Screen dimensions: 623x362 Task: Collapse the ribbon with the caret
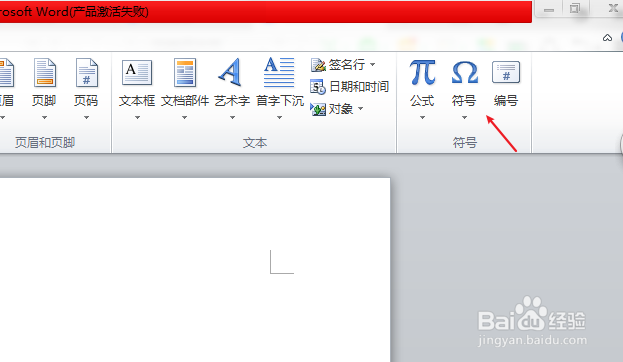click(607, 38)
